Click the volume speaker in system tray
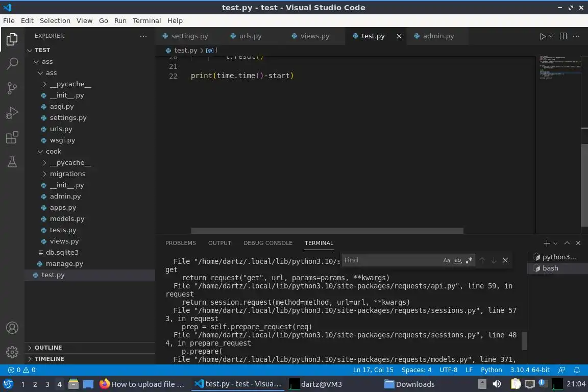 click(497, 384)
